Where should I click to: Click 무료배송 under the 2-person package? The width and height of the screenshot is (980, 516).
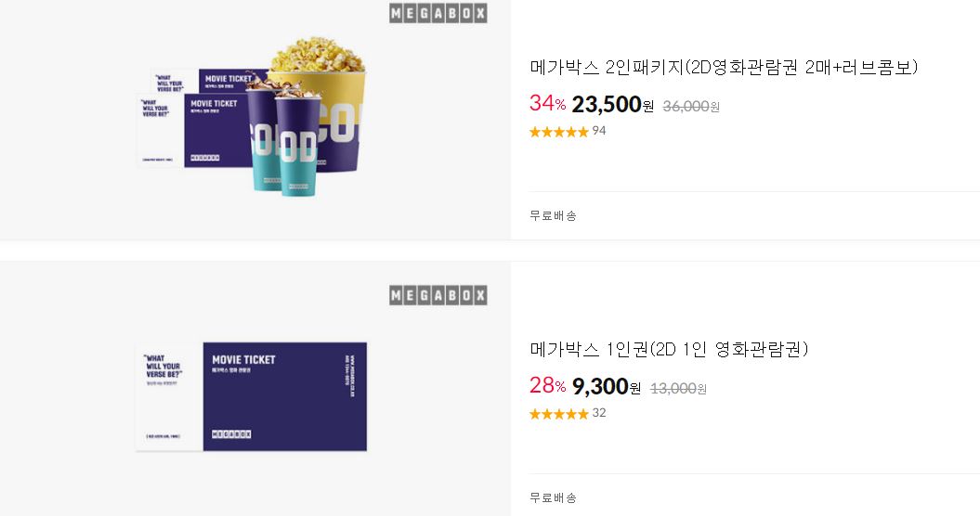(x=553, y=215)
